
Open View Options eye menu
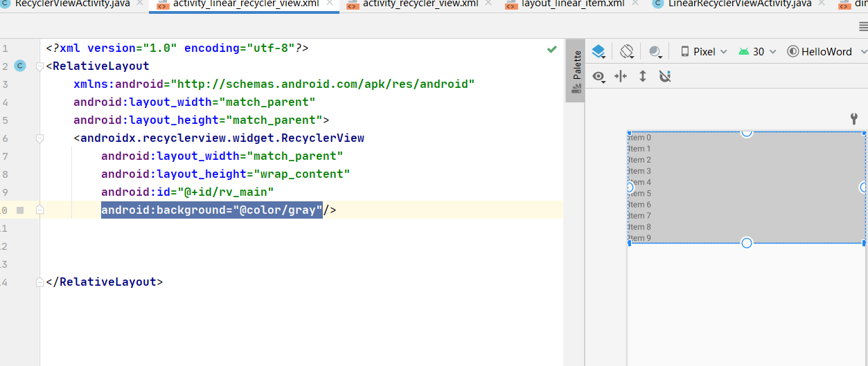click(x=599, y=76)
